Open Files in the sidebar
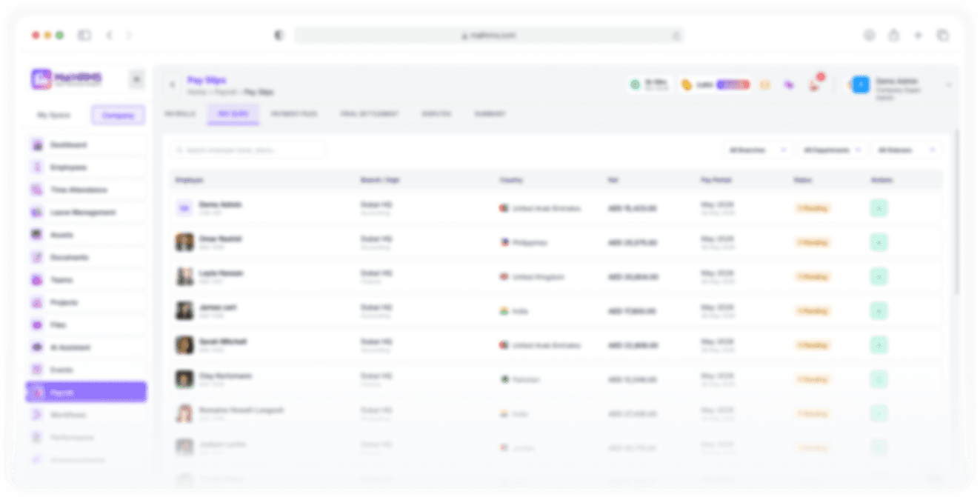 point(86,325)
